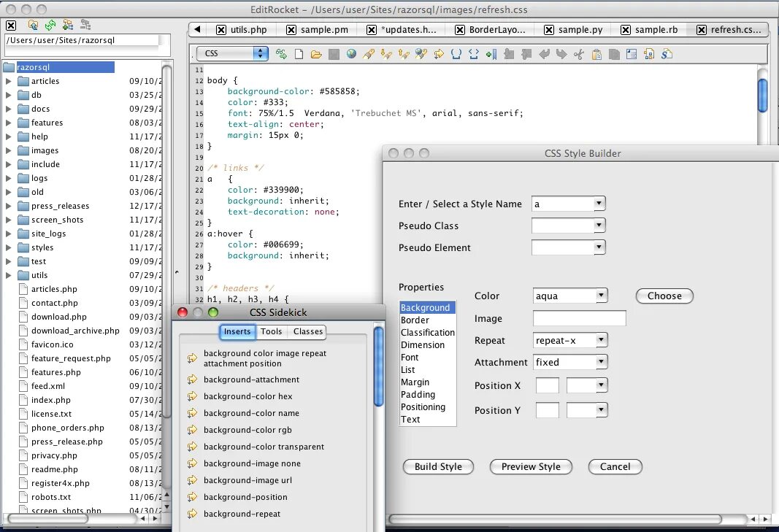This screenshot has height=532, width=779.
Task: Click the redo arrow toolbar icon
Action: (x=561, y=54)
